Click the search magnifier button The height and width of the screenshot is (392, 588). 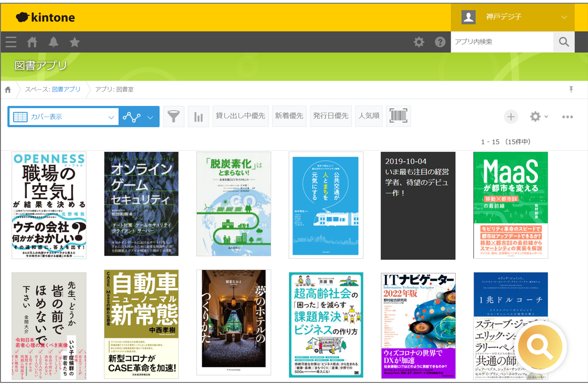tap(564, 42)
